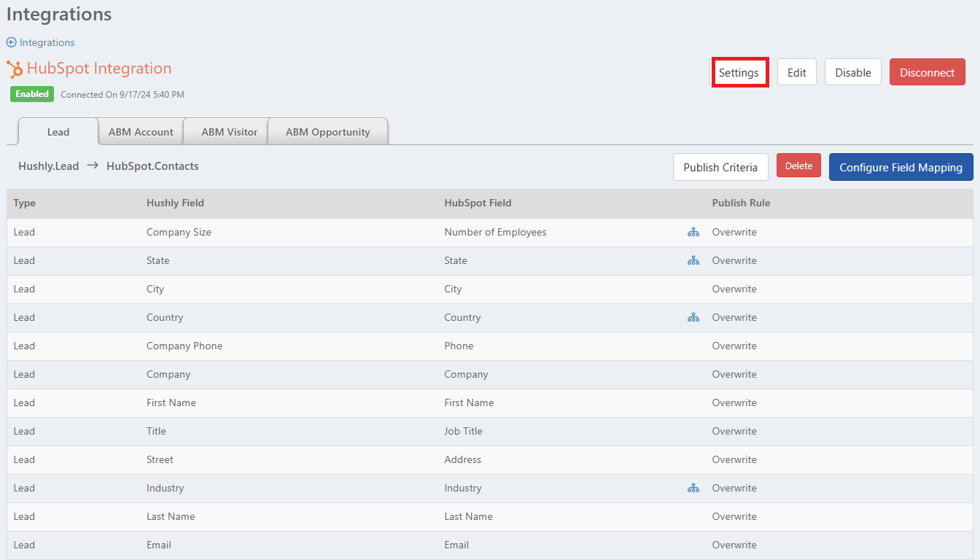
Task: Click the HubSpot sprocket logo icon
Action: (15, 69)
